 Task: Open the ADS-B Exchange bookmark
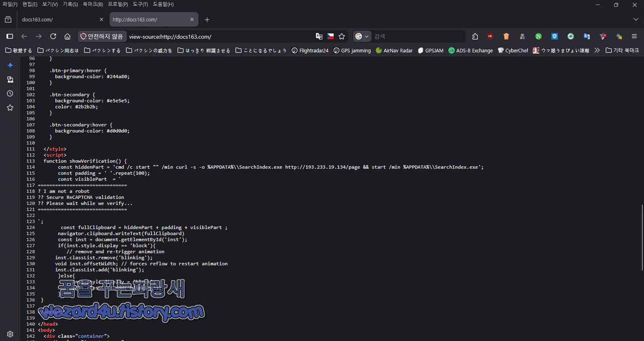(470, 50)
